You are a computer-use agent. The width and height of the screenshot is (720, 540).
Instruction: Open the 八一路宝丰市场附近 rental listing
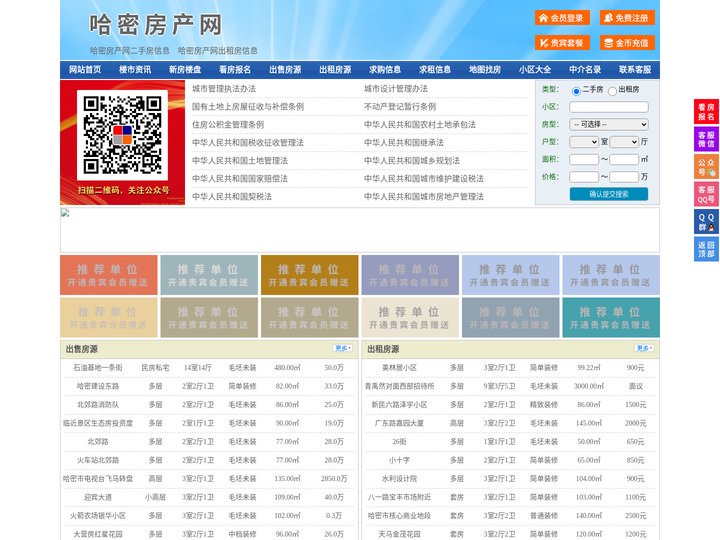tap(399, 497)
